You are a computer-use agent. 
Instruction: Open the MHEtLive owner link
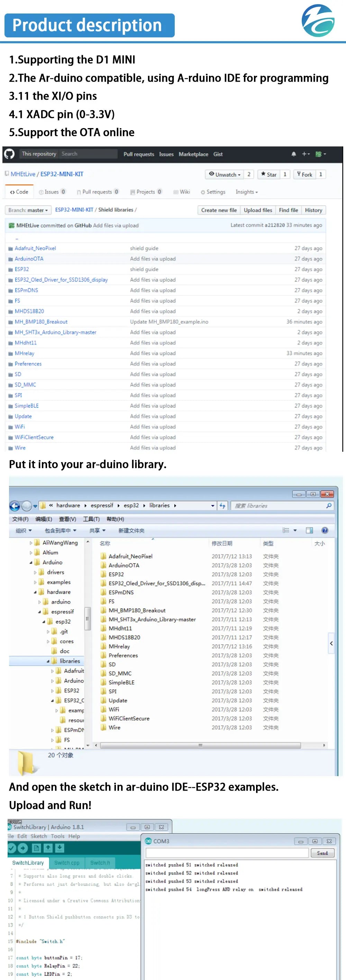point(23,174)
